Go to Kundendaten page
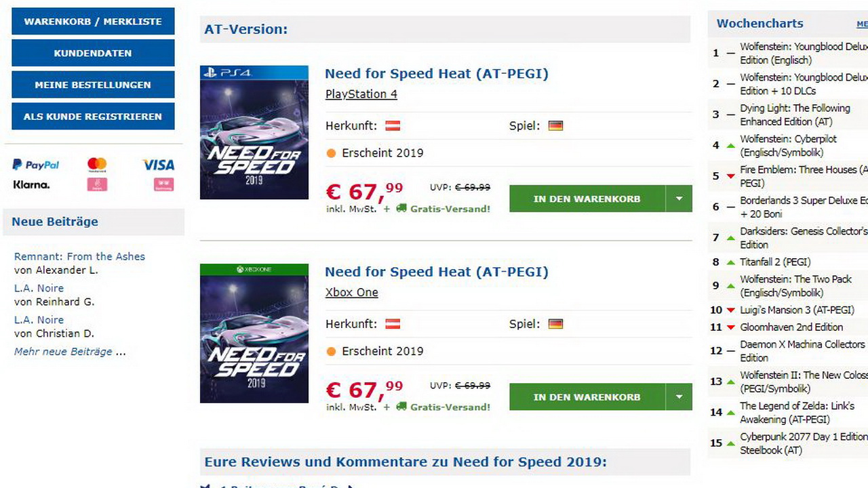This screenshot has width=868, height=488. tap(93, 53)
